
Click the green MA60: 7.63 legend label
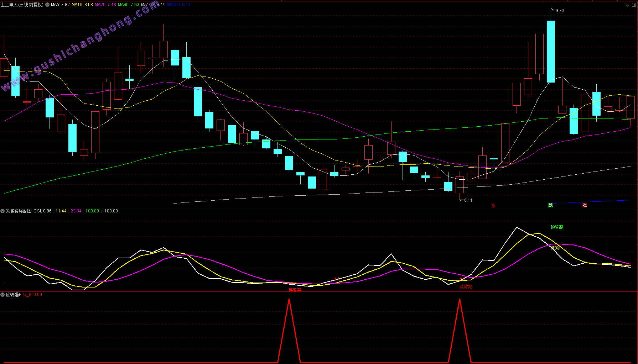pos(129,5)
